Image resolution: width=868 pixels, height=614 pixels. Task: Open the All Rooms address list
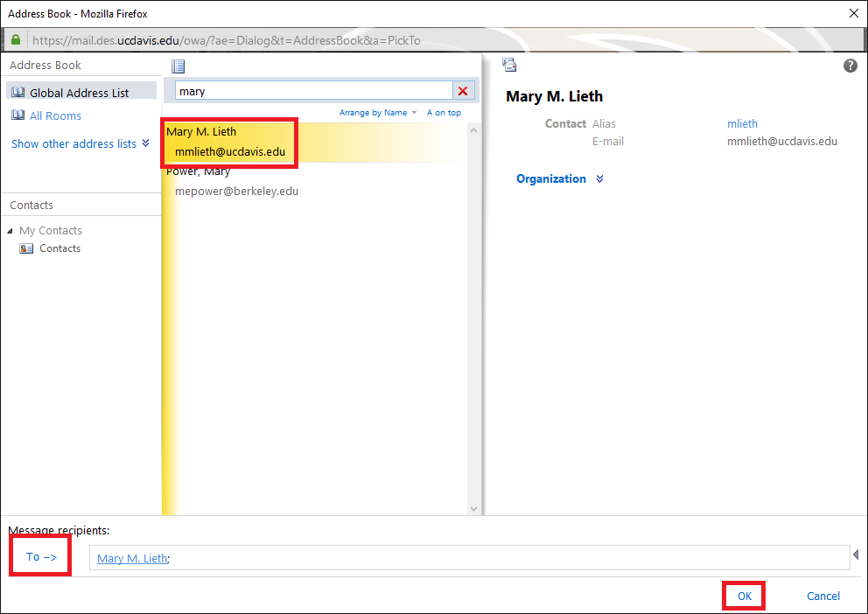(x=55, y=115)
